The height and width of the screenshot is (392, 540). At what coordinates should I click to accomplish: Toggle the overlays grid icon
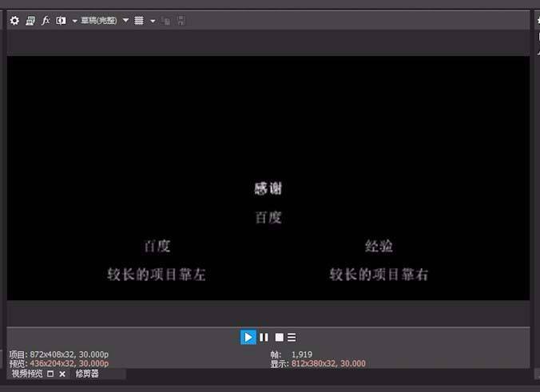(x=139, y=21)
